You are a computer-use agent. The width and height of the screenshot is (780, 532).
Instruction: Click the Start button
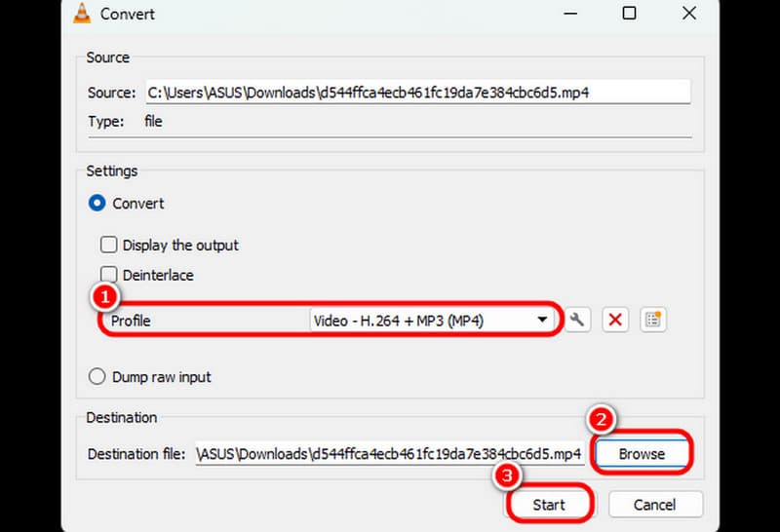tap(549, 505)
